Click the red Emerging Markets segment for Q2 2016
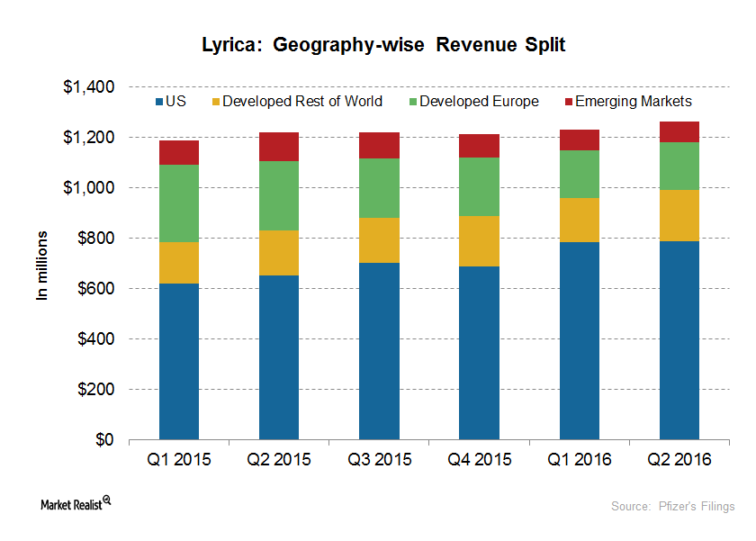The height and width of the screenshot is (541, 756). tap(679, 132)
